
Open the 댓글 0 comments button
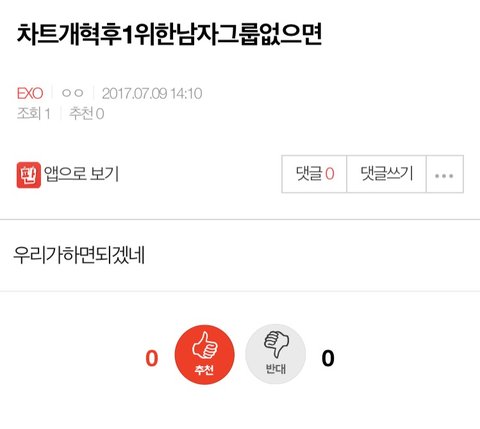point(314,174)
